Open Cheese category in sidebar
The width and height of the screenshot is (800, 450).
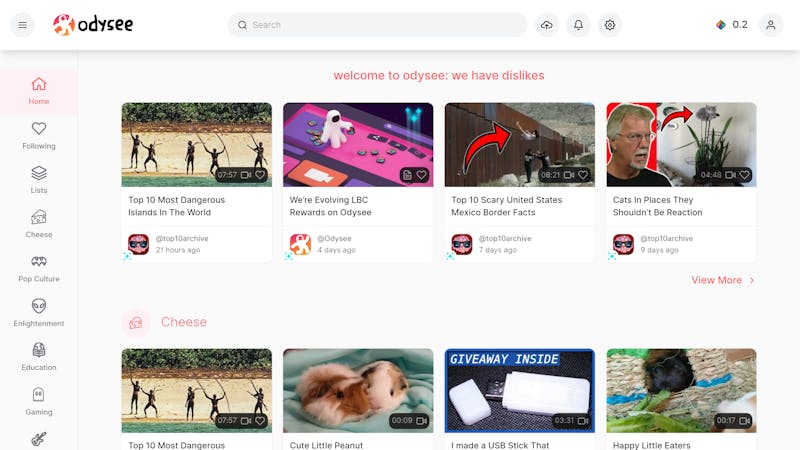click(39, 224)
